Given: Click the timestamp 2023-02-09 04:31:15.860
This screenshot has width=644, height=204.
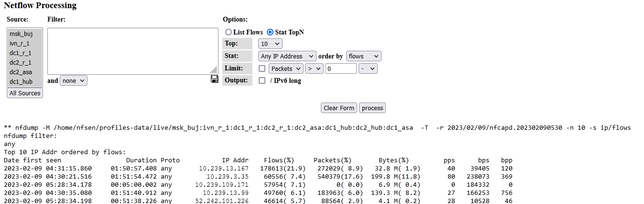Looking at the screenshot, I should coord(48,168).
